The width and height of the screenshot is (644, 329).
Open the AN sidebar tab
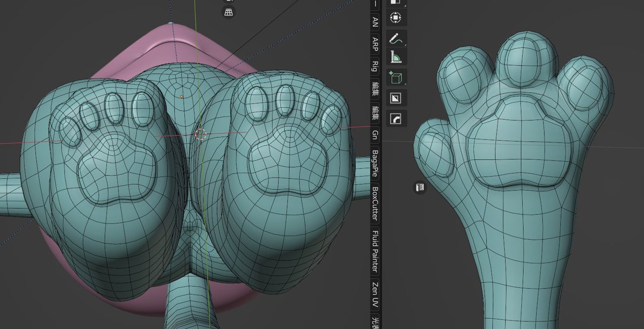click(376, 21)
